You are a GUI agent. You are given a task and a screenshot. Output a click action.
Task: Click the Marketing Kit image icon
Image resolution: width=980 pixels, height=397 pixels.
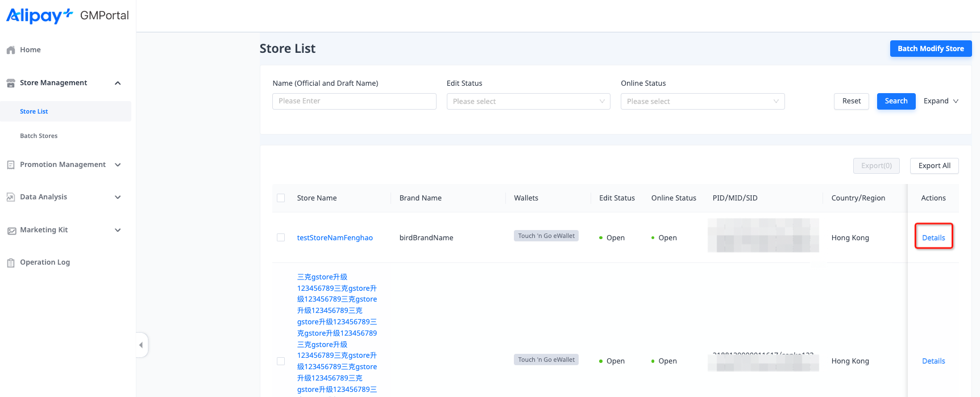click(x=11, y=230)
